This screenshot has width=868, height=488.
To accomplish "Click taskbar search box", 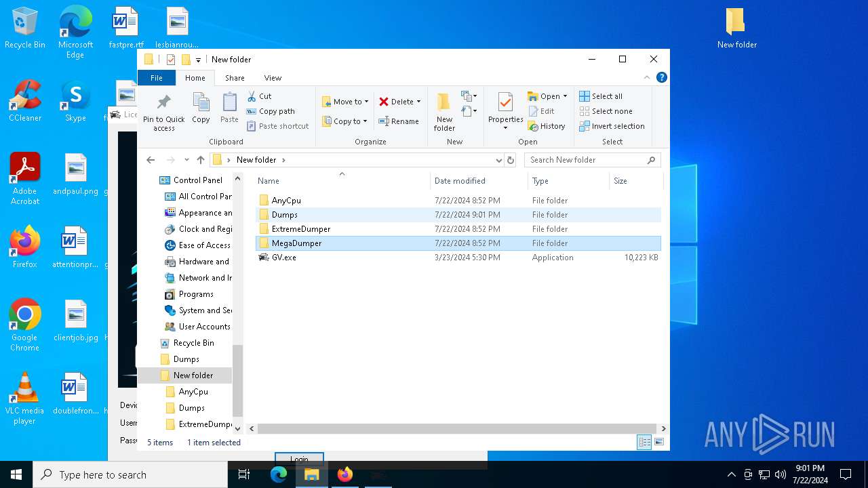I will [x=130, y=474].
